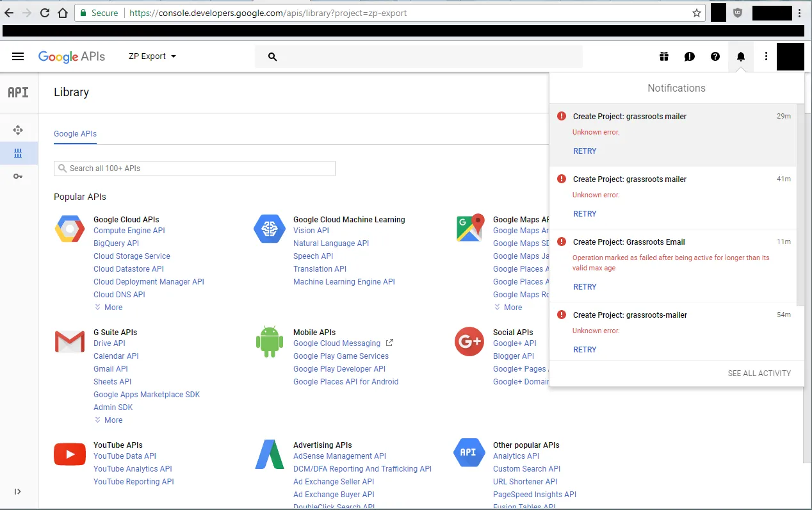Screen dimensions: 812x510
Task: Click the red error icon for Grassroots Email
Action: tap(562, 242)
